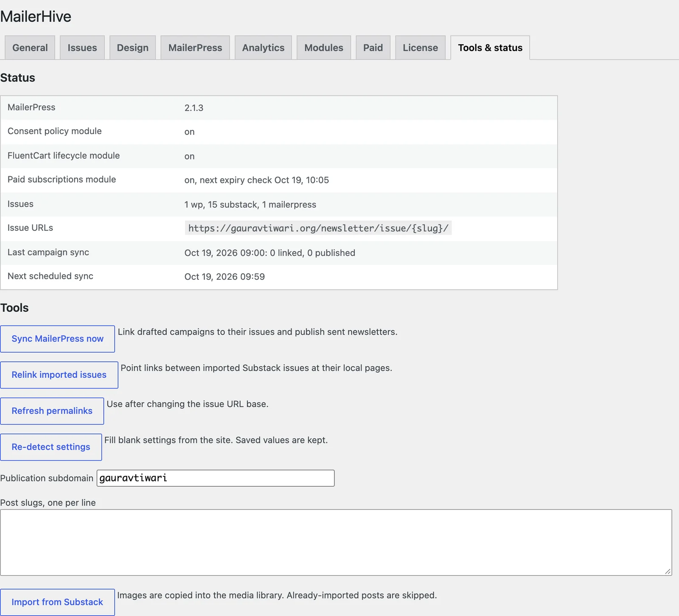This screenshot has width=679, height=616.
Task: Click the "FluentCart lifecycle module" label
Action: coord(64,155)
